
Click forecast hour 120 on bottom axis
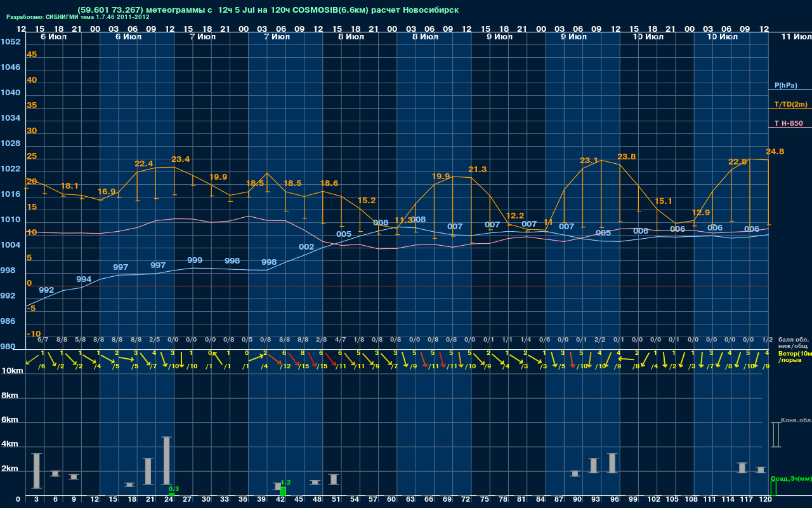pyautogui.click(x=765, y=500)
